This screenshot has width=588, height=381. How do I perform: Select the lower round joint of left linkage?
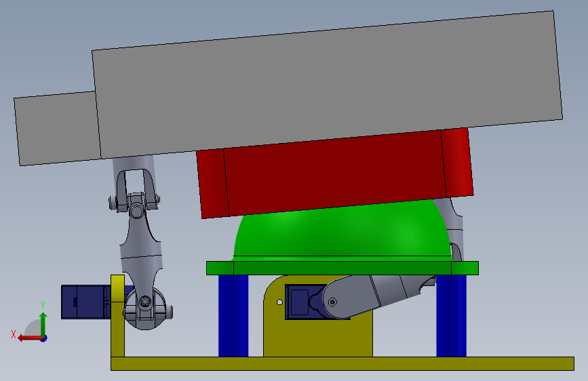tap(146, 308)
